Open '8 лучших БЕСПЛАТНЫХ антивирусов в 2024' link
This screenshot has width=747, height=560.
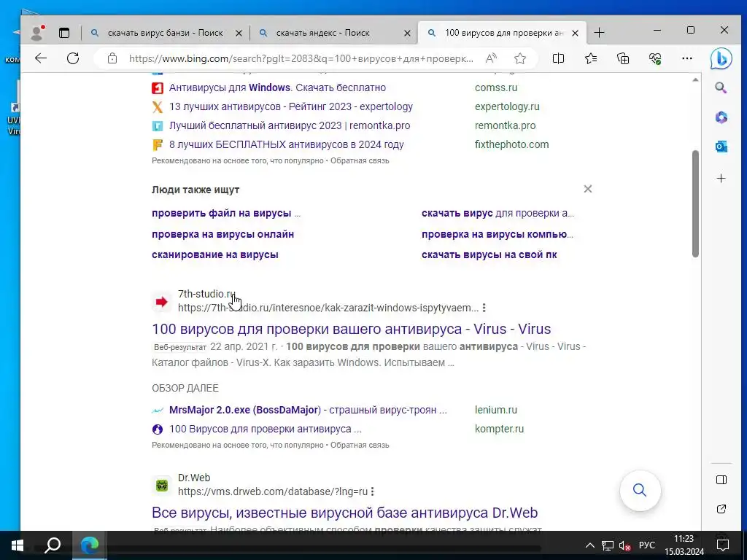286,144
